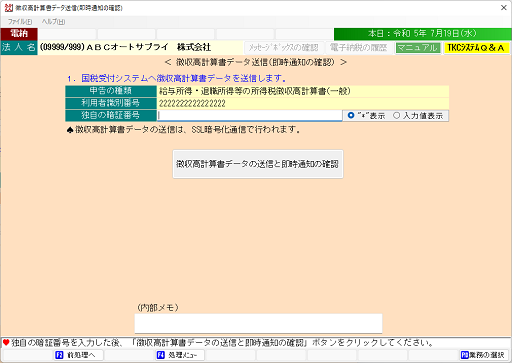The height and width of the screenshot is (363, 512).
Task: Click メッセージボックスの確認 button
Action: pos(283,48)
